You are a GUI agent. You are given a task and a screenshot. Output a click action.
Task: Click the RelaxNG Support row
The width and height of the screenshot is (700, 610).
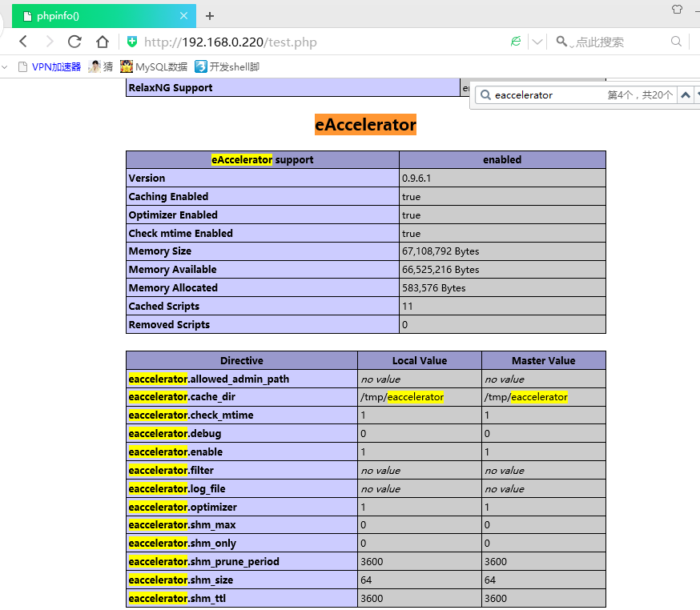pos(293,87)
